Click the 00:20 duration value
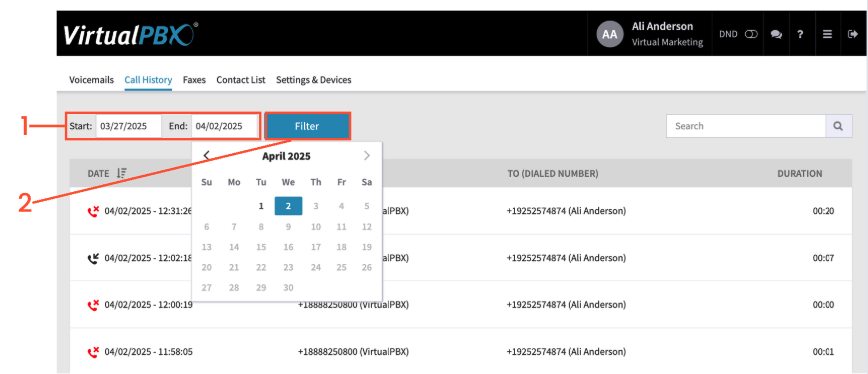The image size is (868, 374). point(823,211)
